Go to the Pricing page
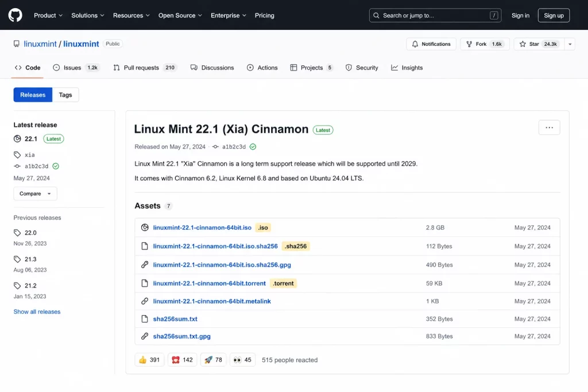 (264, 15)
